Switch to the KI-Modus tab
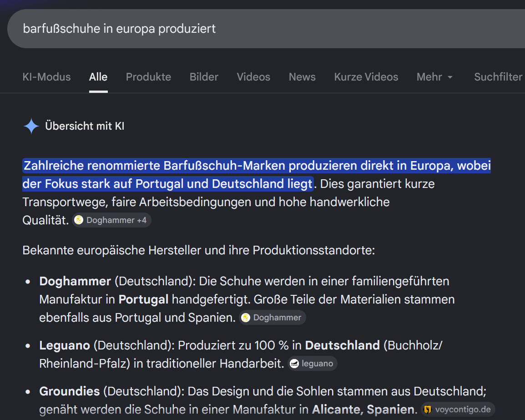Screen dimensions: 525x420 [46, 77]
